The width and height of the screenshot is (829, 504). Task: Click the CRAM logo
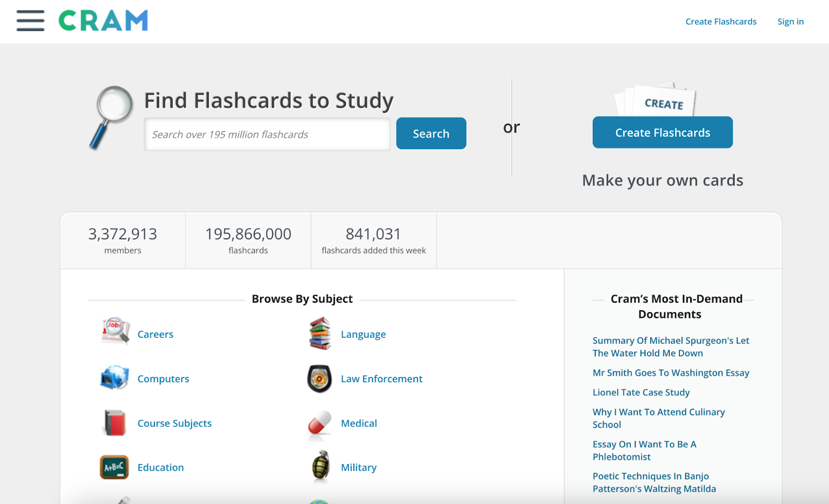pyautogui.click(x=102, y=21)
